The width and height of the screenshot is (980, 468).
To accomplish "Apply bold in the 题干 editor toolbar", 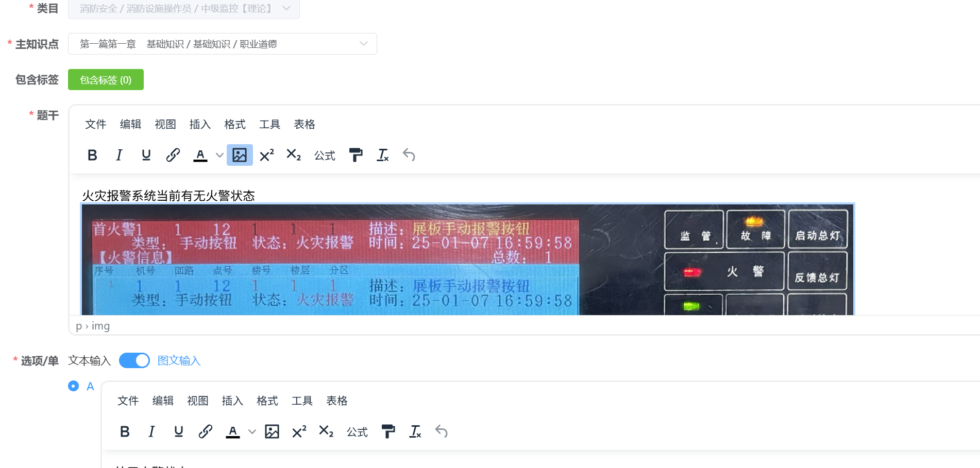I will [x=92, y=155].
